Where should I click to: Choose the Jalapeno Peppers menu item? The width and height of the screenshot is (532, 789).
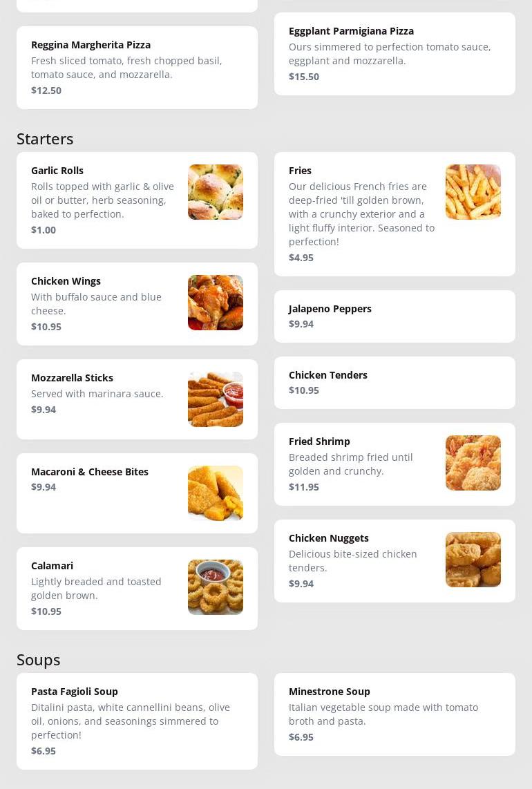click(395, 316)
